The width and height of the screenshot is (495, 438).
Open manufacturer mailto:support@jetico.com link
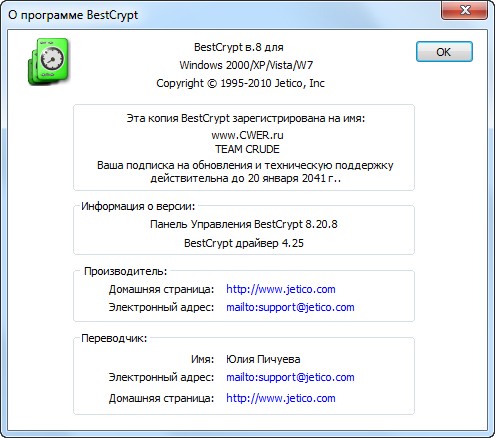(290, 307)
